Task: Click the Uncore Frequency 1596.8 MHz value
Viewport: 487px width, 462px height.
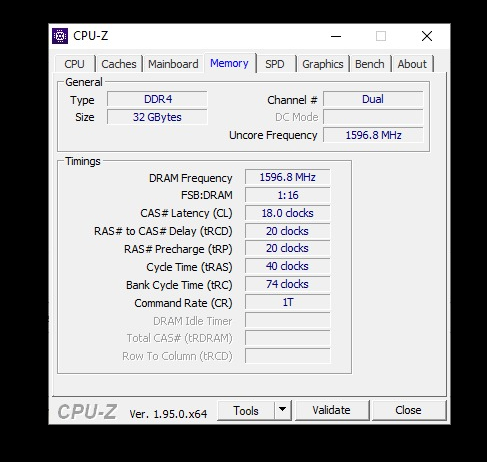Action: click(373, 135)
